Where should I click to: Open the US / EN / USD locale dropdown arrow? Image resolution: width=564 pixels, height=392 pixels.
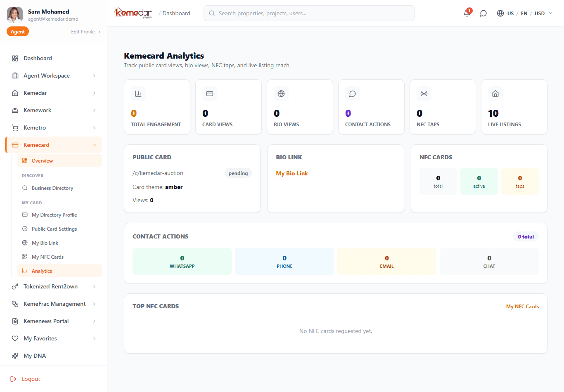pos(550,13)
